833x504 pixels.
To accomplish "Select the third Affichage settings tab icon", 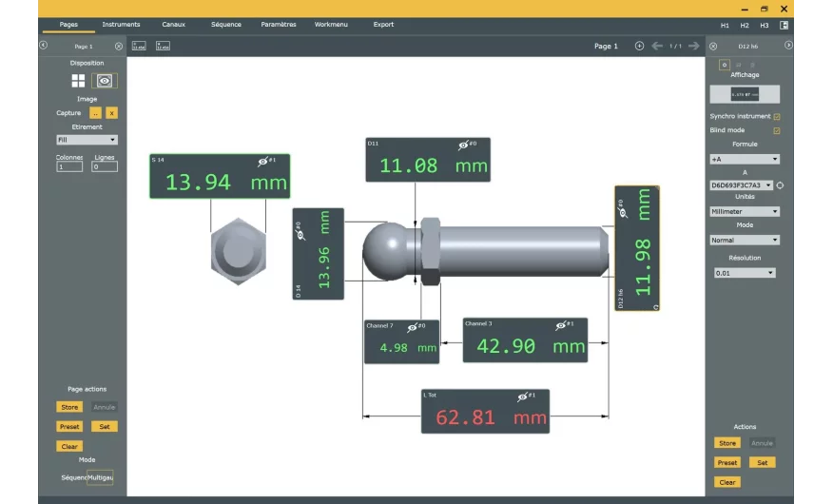I will (x=752, y=65).
